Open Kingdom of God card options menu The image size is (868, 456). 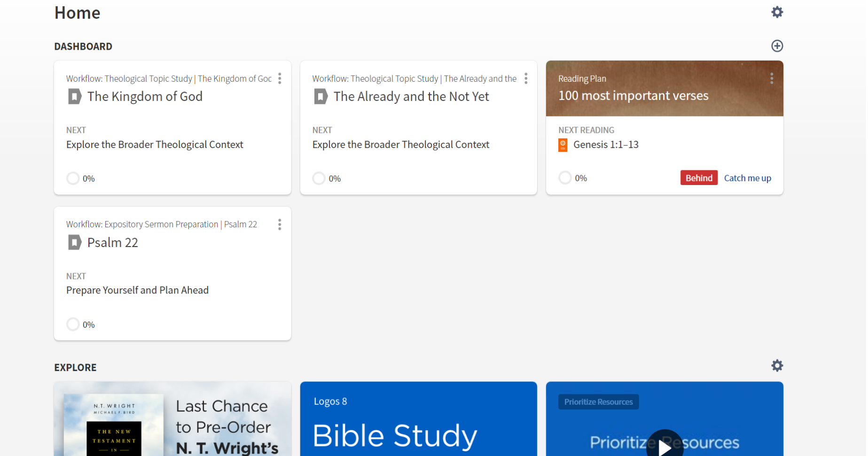tap(280, 78)
